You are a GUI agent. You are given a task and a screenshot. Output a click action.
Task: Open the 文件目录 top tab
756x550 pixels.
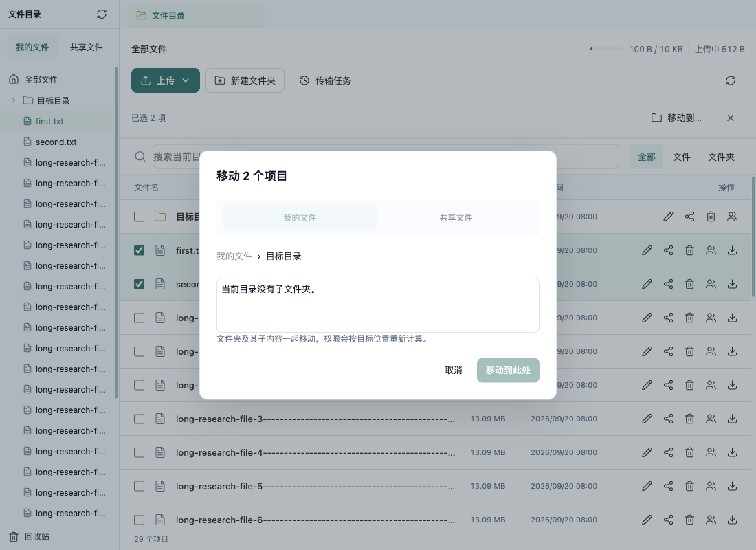(x=196, y=15)
